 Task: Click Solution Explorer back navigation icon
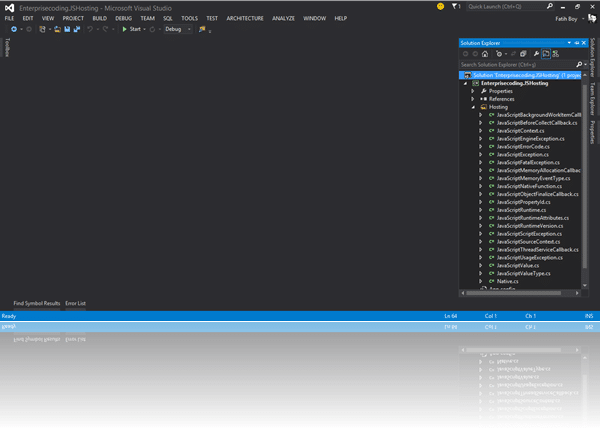click(466, 54)
